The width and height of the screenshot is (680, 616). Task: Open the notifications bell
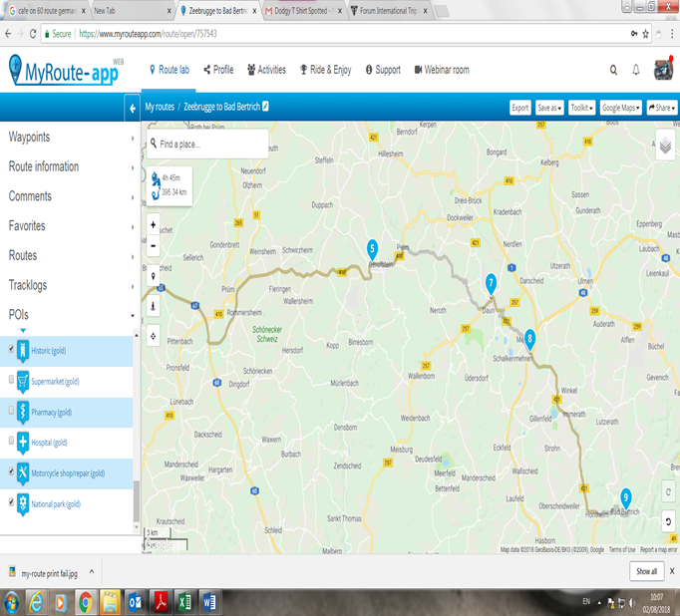point(636,70)
